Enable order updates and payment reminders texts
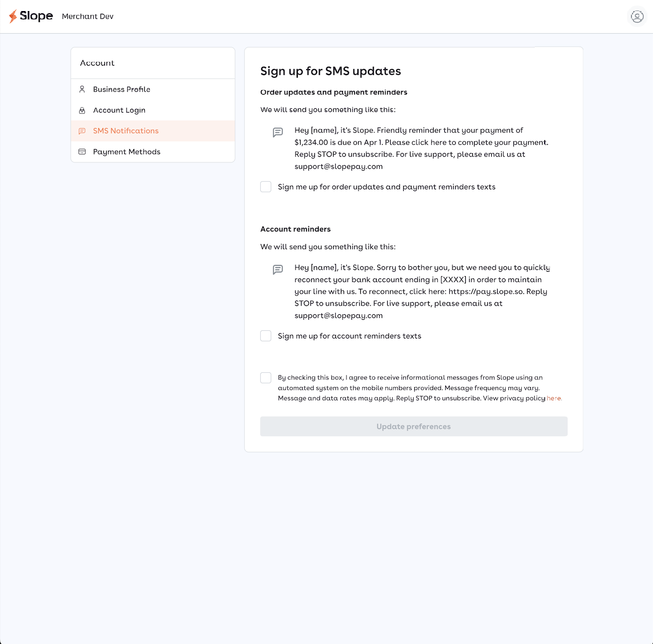653x644 pixels. pyautogui.click(x=266, y=187)
